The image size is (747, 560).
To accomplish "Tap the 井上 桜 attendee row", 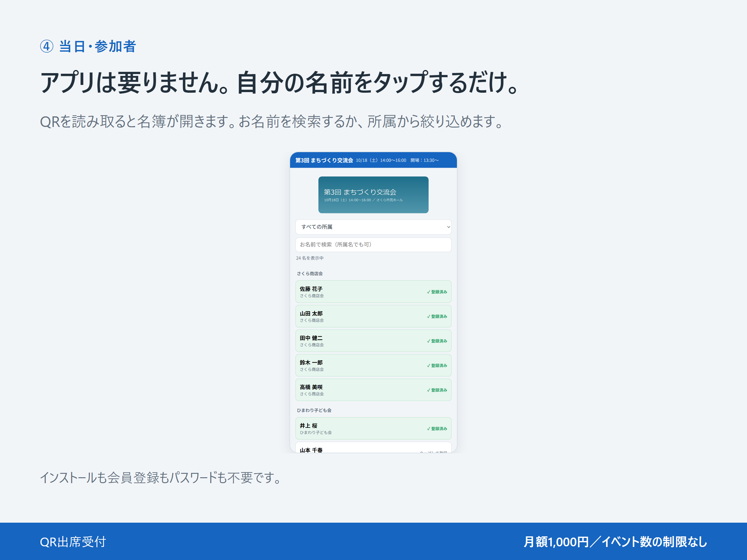I will (x=373, y=428).
